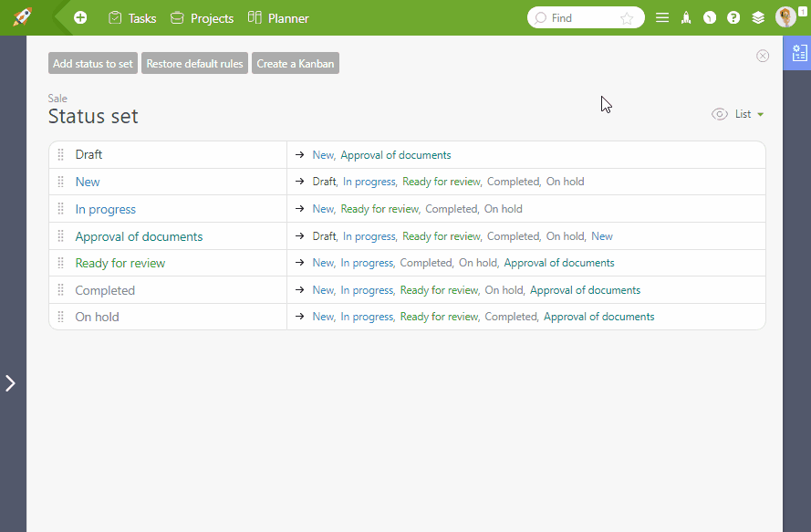Click the Find search field
The image size is (811, 532).
coord(586,18)
